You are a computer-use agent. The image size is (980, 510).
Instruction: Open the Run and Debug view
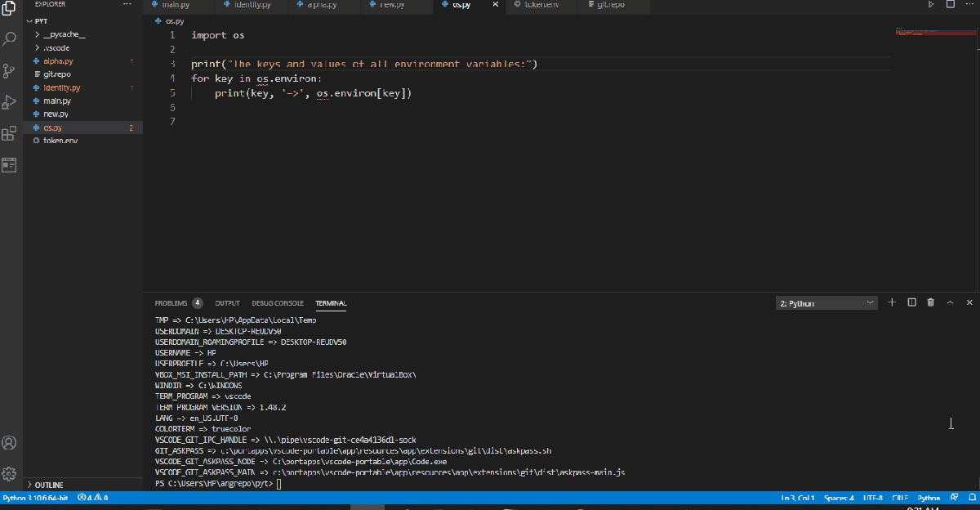pos(9,101)
